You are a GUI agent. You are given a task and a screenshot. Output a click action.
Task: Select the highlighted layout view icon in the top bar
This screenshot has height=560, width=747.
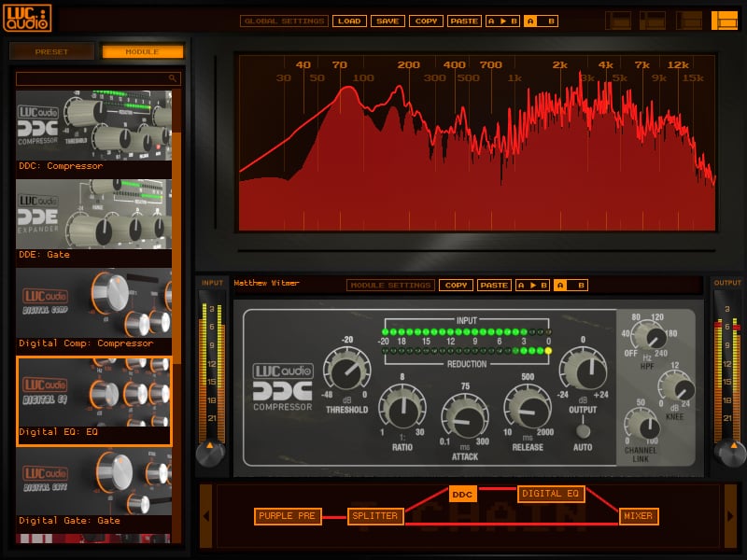tap(724, 21)
